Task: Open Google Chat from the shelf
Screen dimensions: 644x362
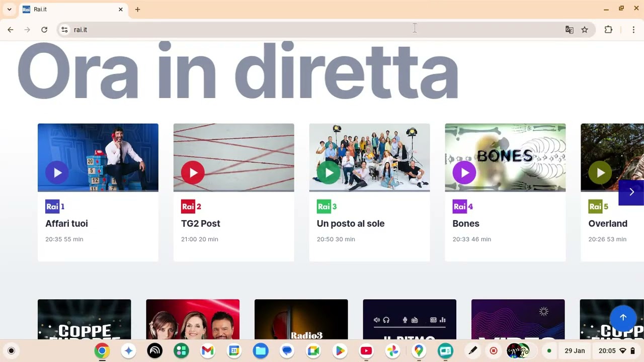Action: [287, 351]
